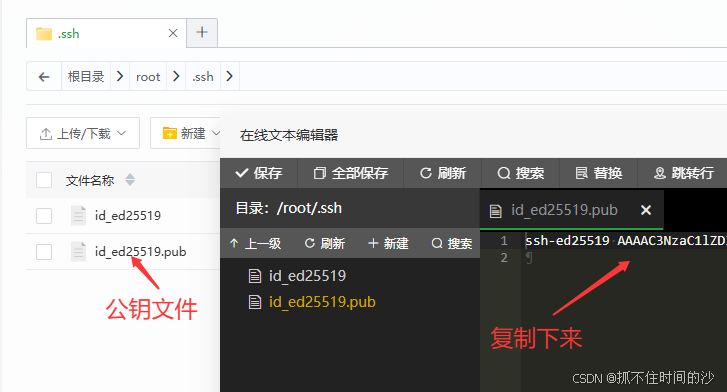The image size is (727, 392).
Task: Expand chevron after 根目录 breadcrumb
Action: pos(120,76)
